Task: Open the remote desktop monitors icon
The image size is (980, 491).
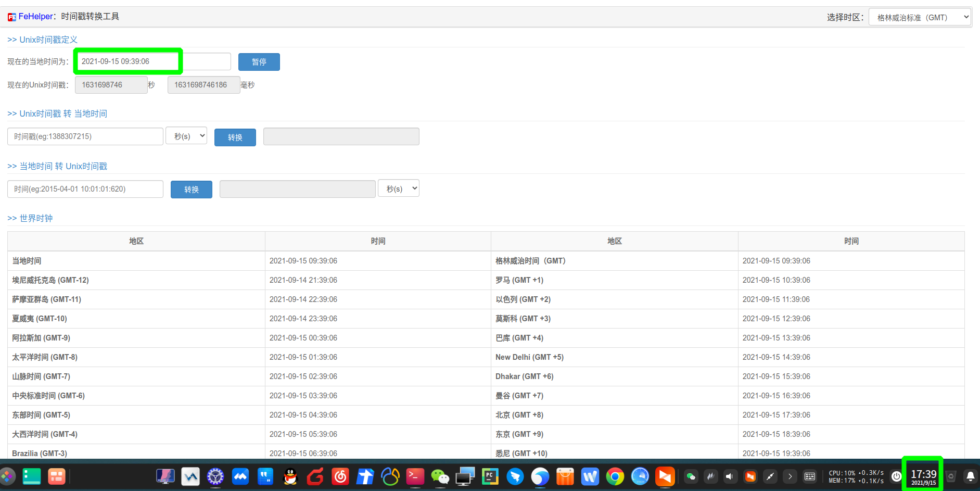Action: [465, 476]
